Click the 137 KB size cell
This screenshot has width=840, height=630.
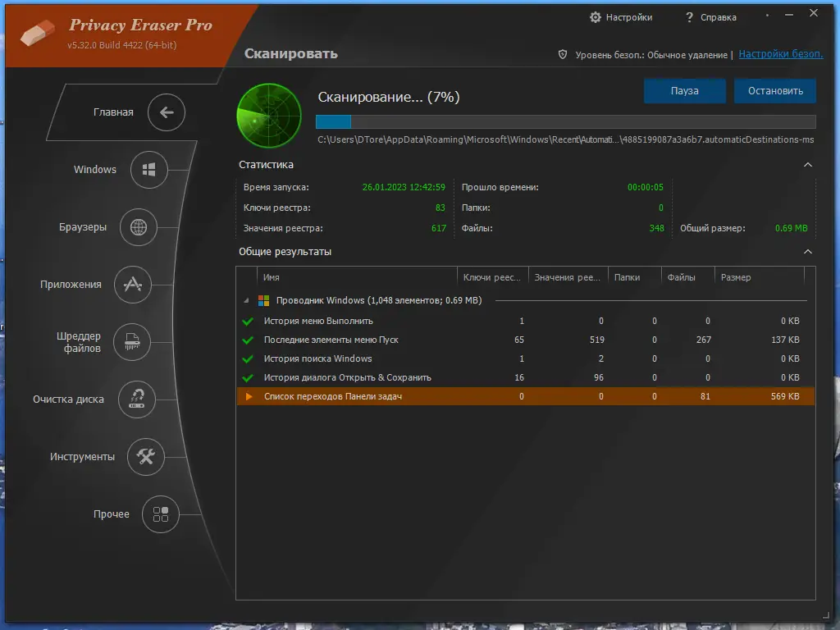(x=785, y=340)
